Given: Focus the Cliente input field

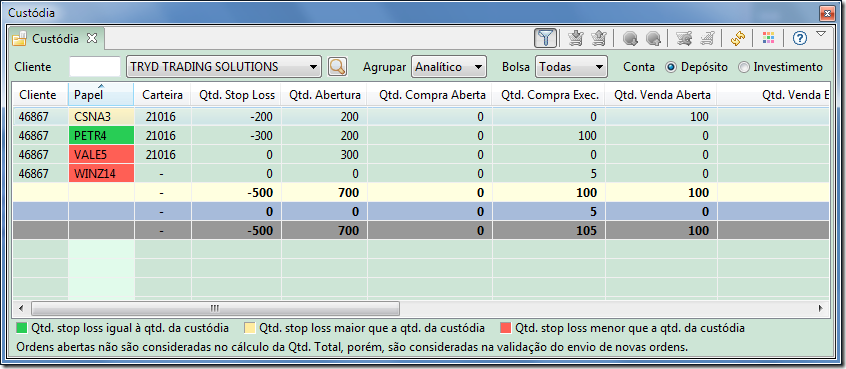Looking at the screenshot, I should coord(95,67).
